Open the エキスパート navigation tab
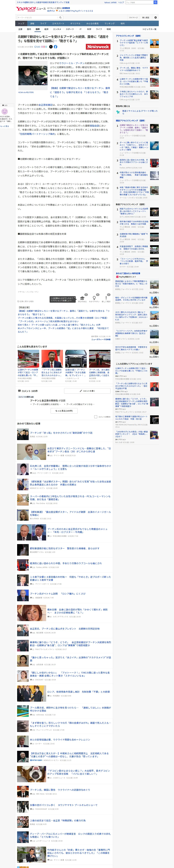This screenshot has width=174, height=868. (58, 24)
